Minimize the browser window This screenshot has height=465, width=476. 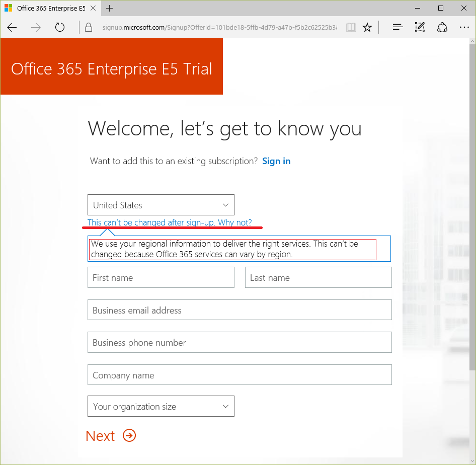418,8
